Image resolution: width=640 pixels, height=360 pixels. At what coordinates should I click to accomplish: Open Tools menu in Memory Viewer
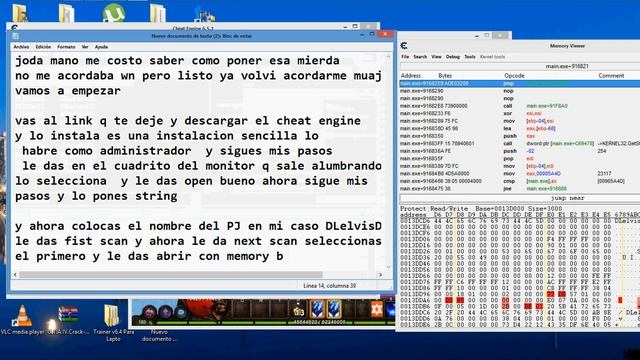[470, 57]
